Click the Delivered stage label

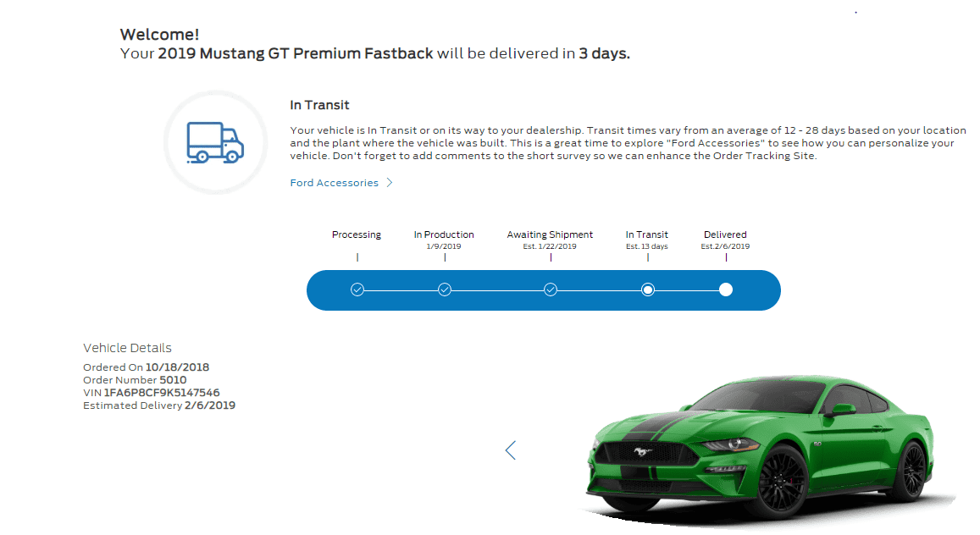pyautogui.click(x=725, y=234)
